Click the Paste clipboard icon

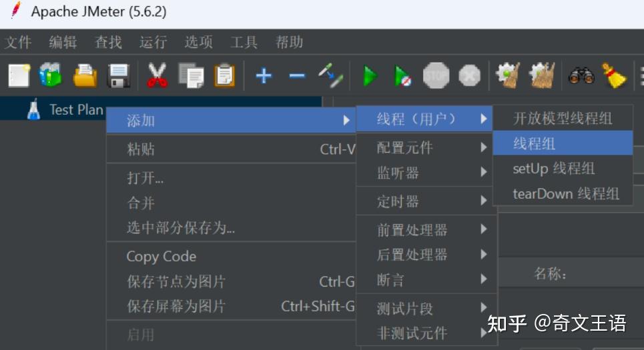[x=225, y=75]
